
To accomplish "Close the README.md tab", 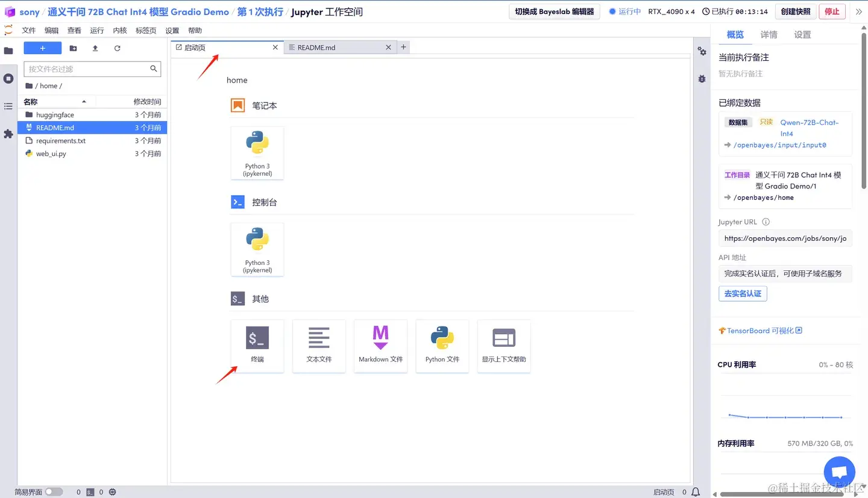I will click(x=388, y=47).
